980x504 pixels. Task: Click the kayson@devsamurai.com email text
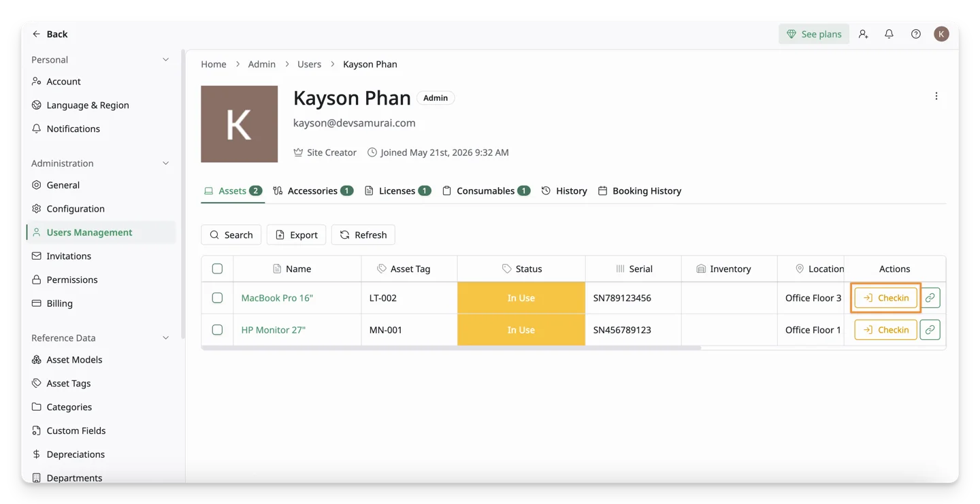[354, 123]
